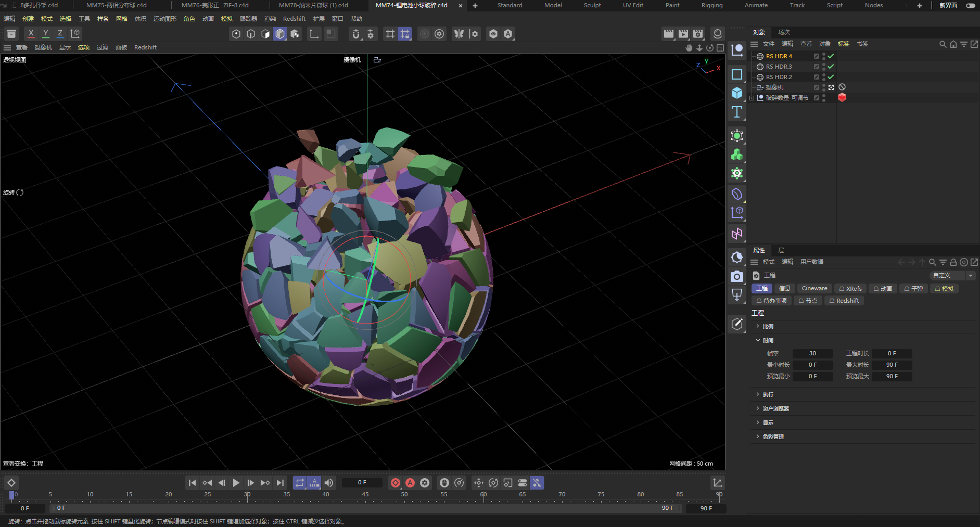Step to the next frame
This screenshot has width=980, height=527.
click(x=250, y=483)
